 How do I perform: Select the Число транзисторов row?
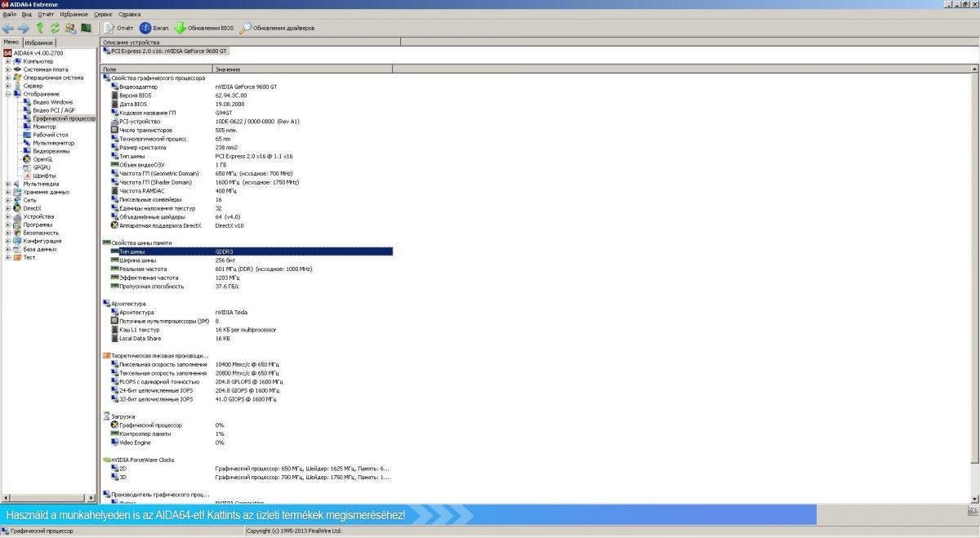(247, 130)
